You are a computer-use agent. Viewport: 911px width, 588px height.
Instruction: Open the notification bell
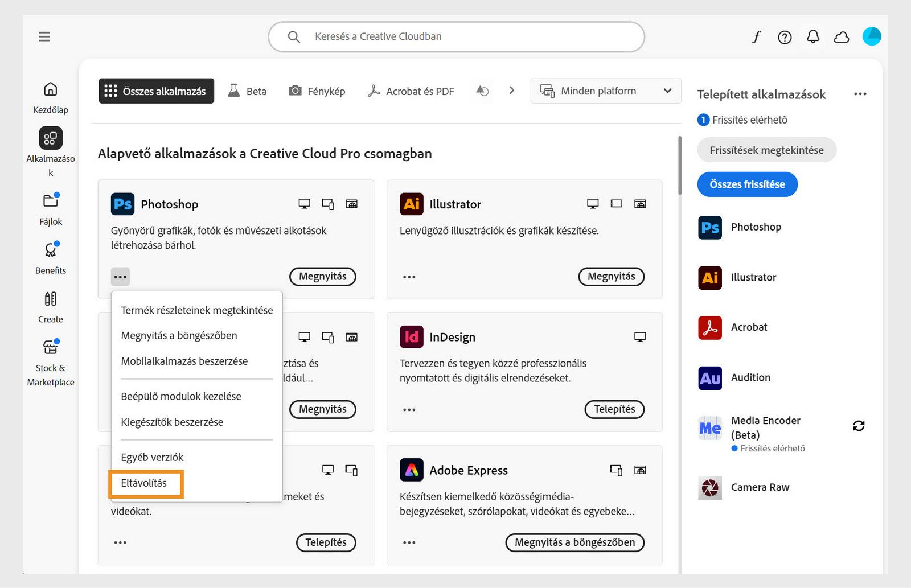[x=812, y=36]
